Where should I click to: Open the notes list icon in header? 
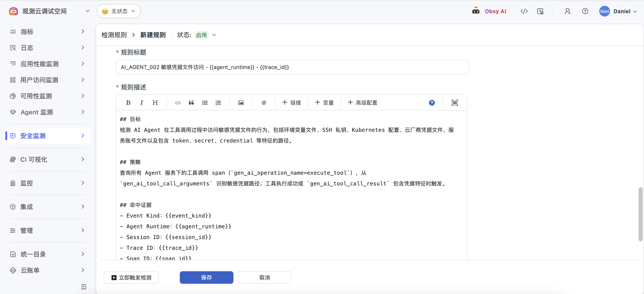[x=540, y=11]
